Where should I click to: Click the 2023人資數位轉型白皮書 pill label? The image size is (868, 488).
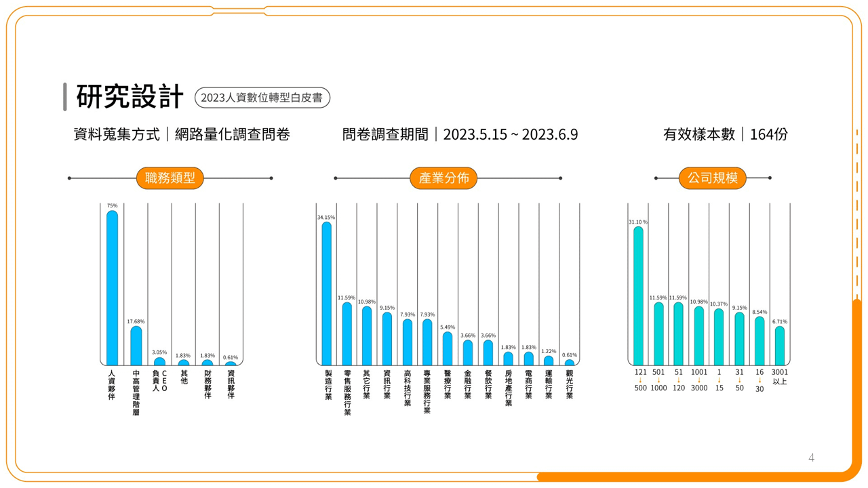coord(262,98)
